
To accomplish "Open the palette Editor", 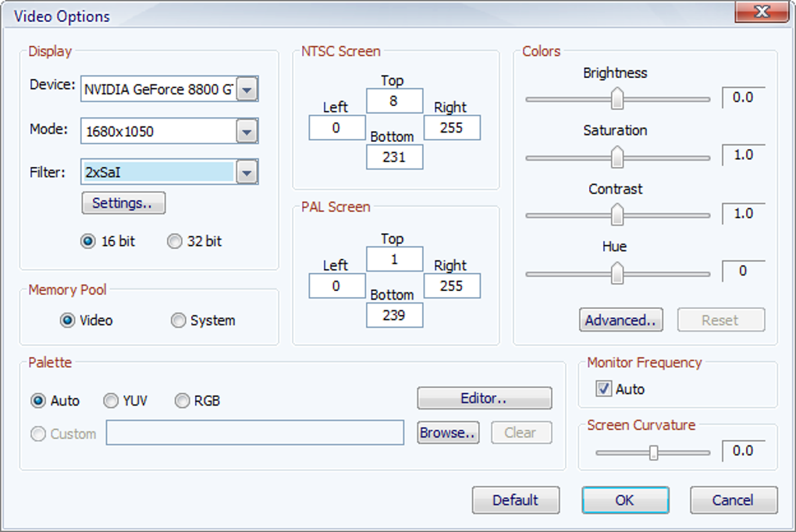I will 485,398.
